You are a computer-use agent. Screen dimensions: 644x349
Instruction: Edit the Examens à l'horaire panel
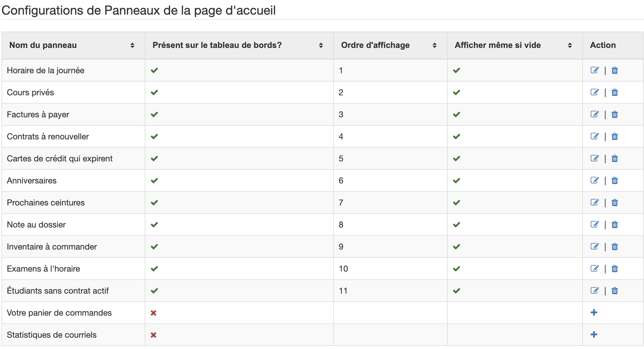(595, 269)
